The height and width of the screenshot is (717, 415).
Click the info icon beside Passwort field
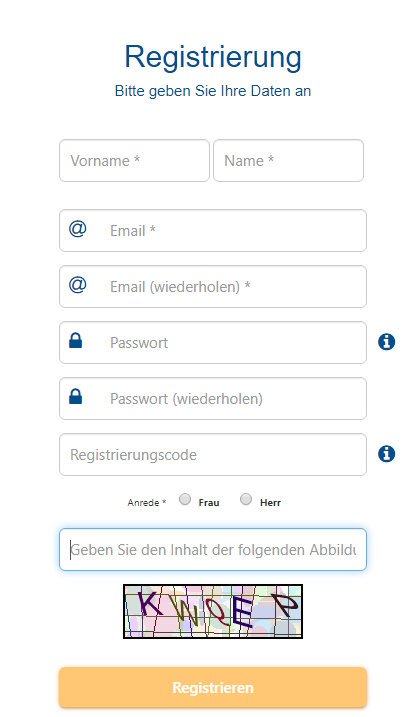pos(386,342)
